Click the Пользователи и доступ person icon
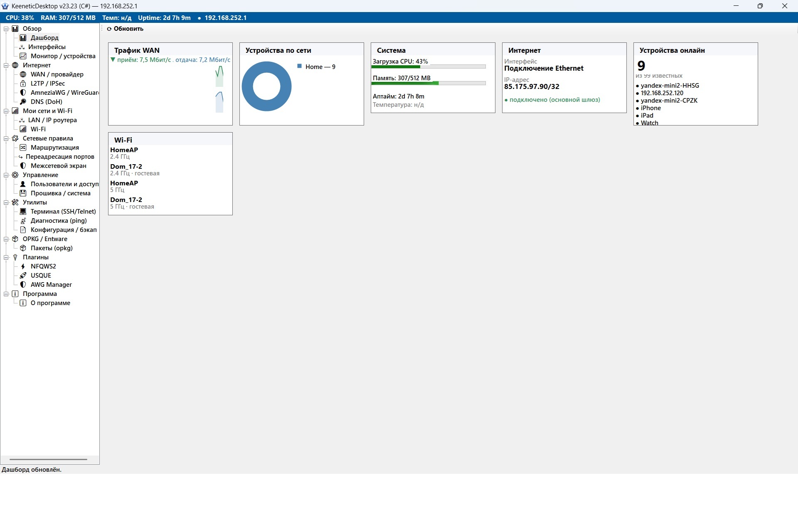The height and width of the screenshot is (532, 798). [23, 184]
